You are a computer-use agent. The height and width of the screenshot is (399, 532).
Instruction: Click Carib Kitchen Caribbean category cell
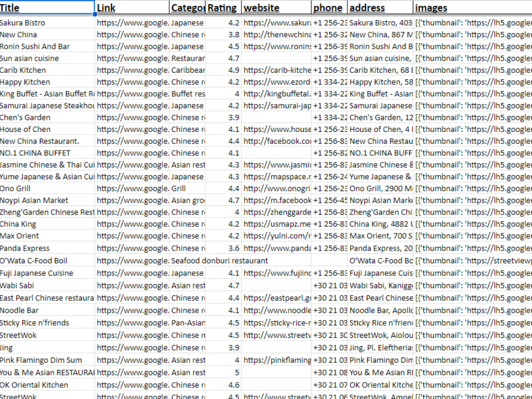pyautogui.click(x=187, y=70)
